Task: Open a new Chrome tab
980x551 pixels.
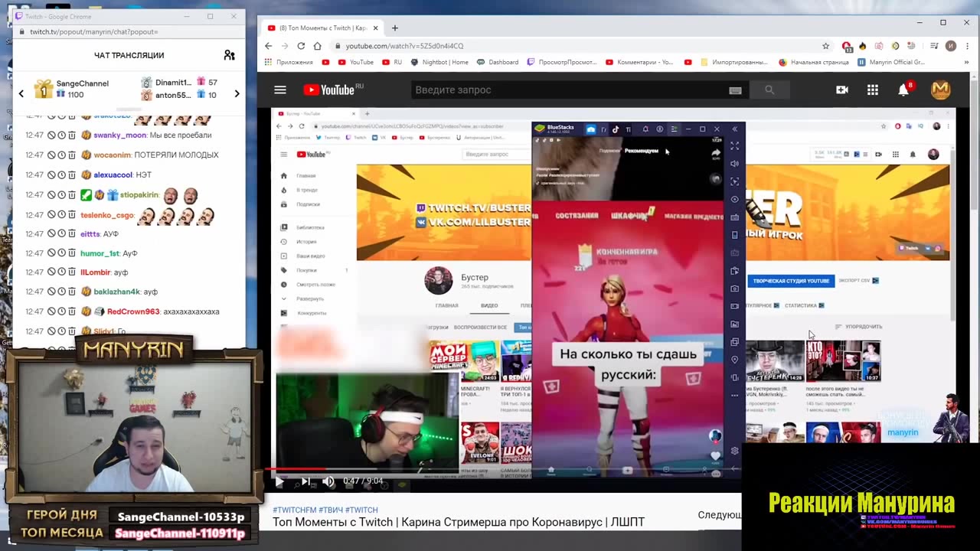Action: point(395,28)
